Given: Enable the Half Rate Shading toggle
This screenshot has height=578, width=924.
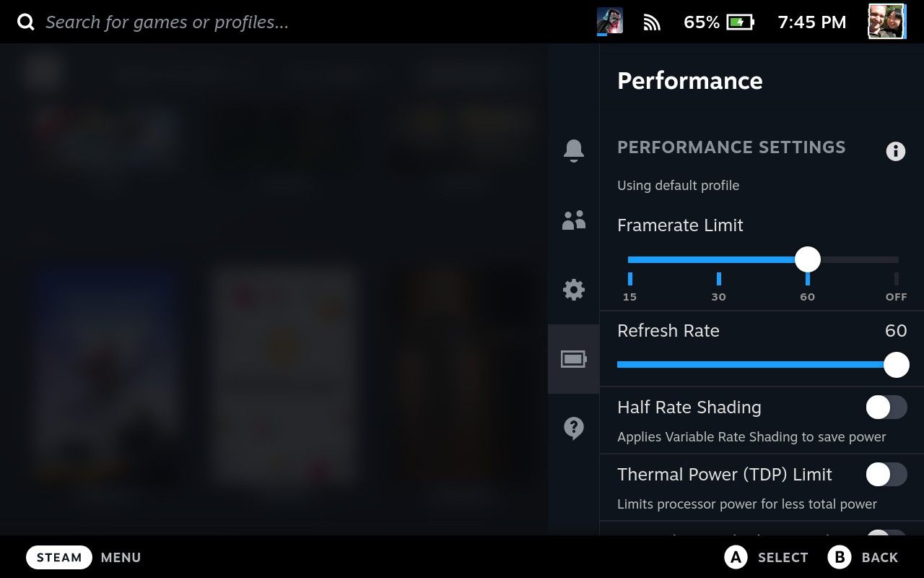Looking at the screenshot, I should (x=886, y=407).
